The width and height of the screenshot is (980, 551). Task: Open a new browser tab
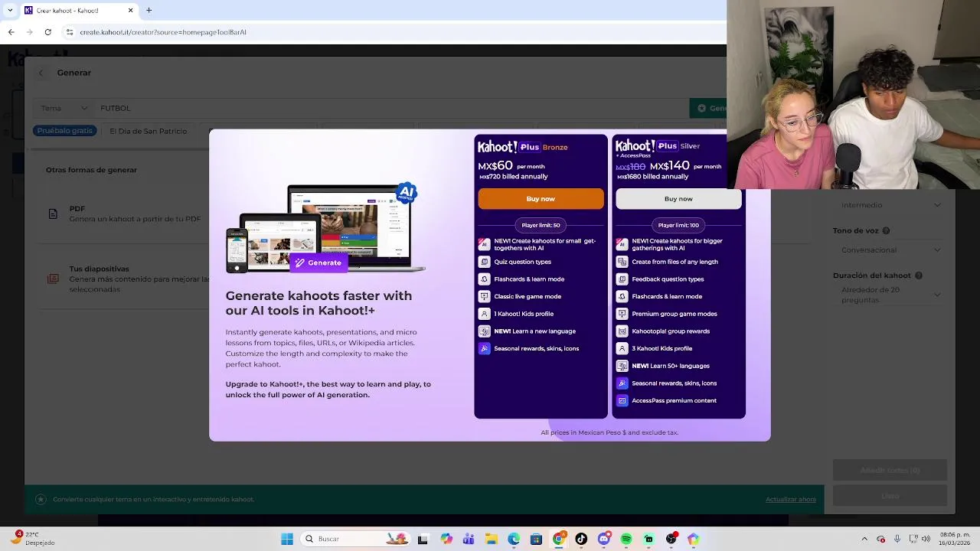point(149,11)
